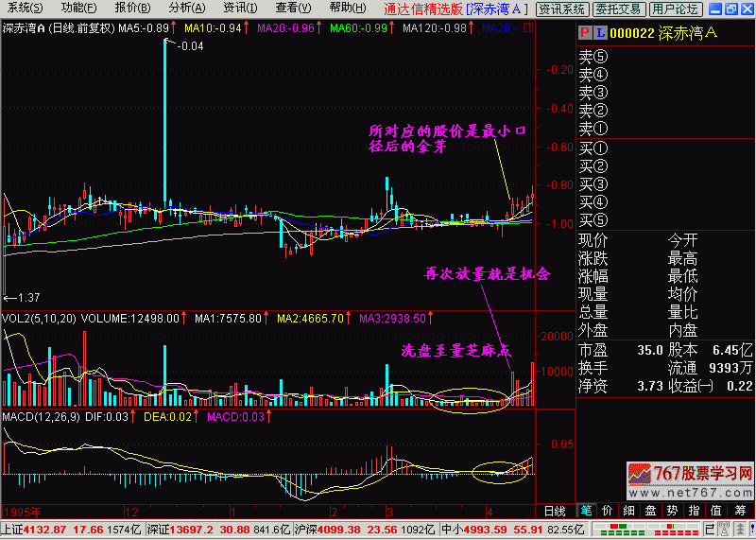Click the stock code 000022 title
This screenshot has height=540, width=756.
631,33
